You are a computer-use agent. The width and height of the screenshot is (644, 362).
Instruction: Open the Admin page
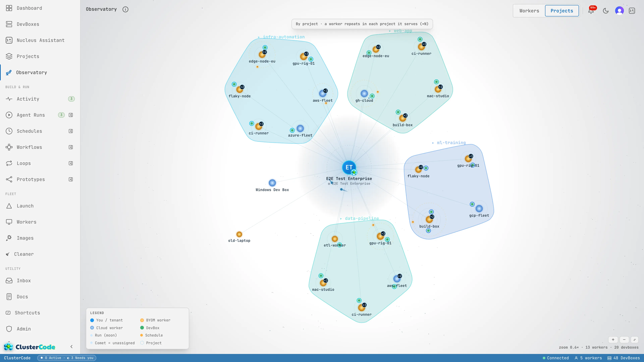[x=40, y=329]
